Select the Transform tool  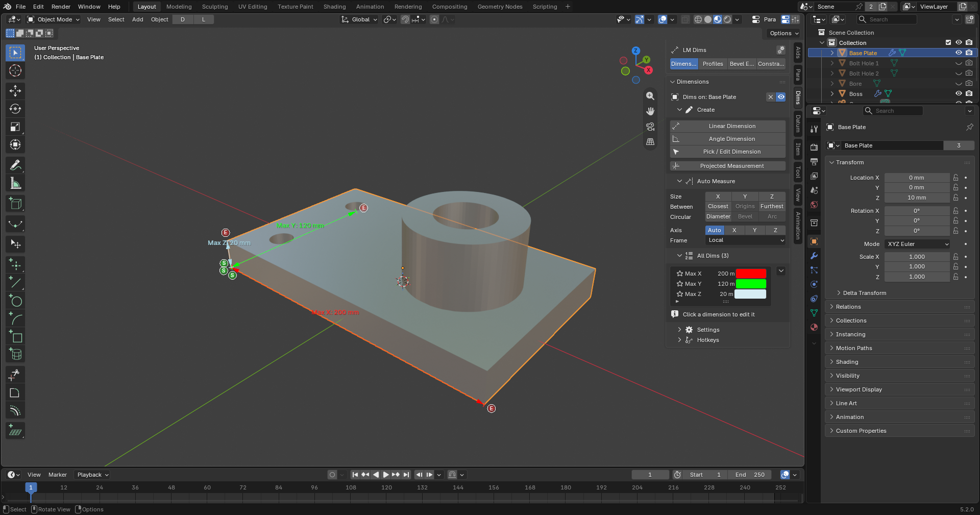15,144
